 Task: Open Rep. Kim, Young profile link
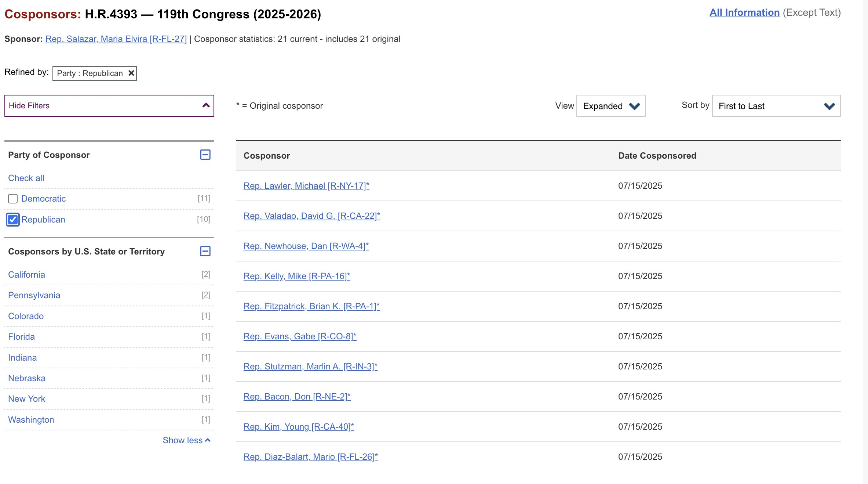(299, 427)
